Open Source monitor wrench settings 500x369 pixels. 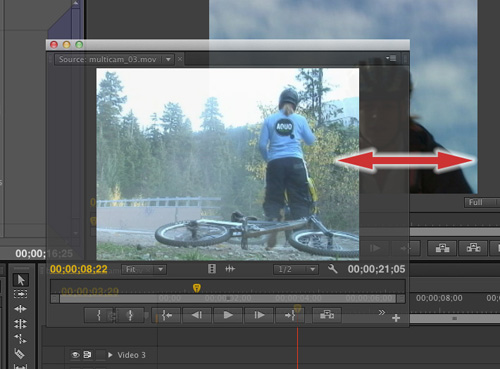(332, 269)
